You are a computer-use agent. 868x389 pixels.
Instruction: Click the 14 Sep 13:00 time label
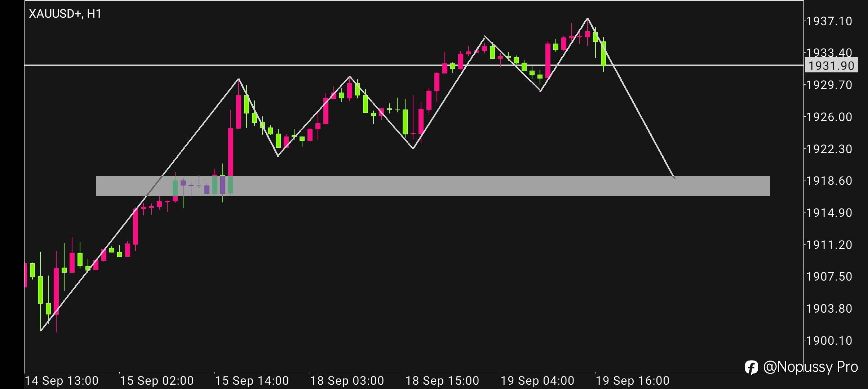pos(62,381)
